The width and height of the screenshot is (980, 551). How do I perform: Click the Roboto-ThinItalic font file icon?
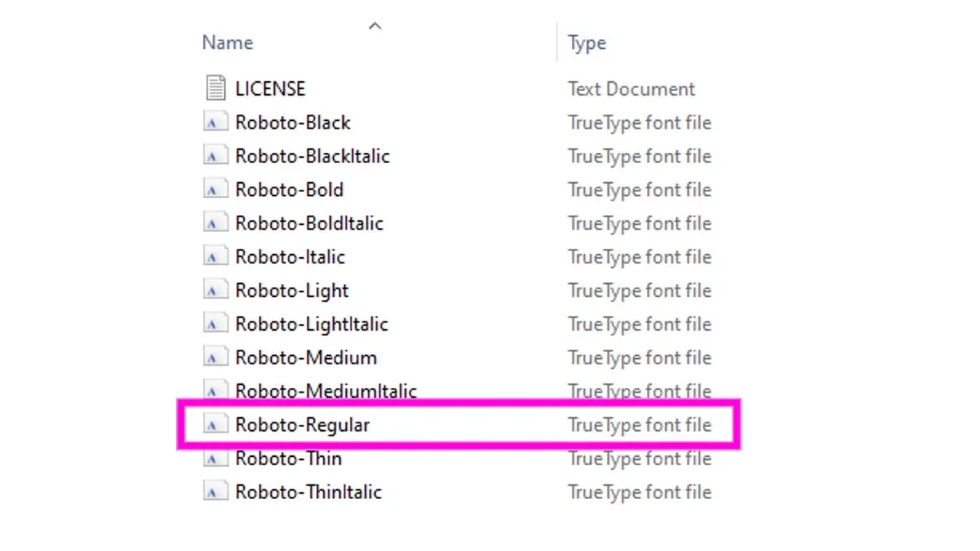click(216, 492)
